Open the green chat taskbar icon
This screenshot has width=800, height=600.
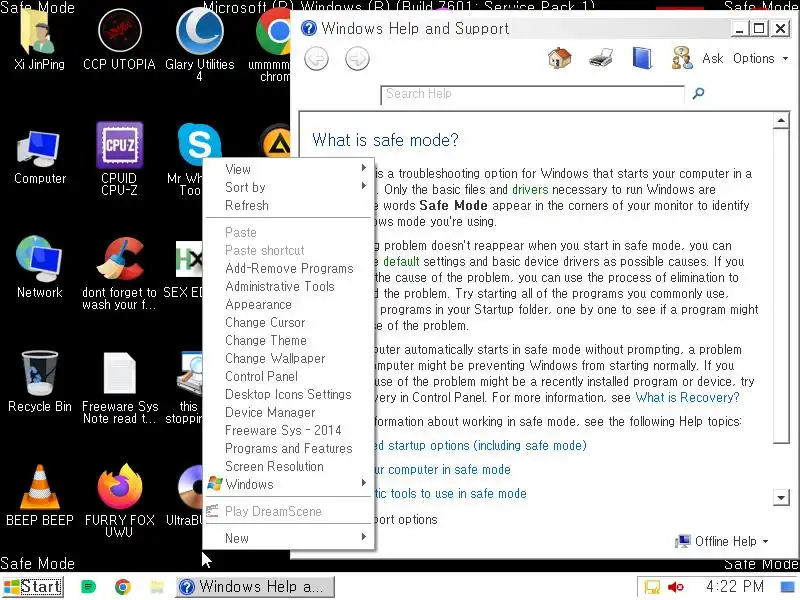click(88, 587)
